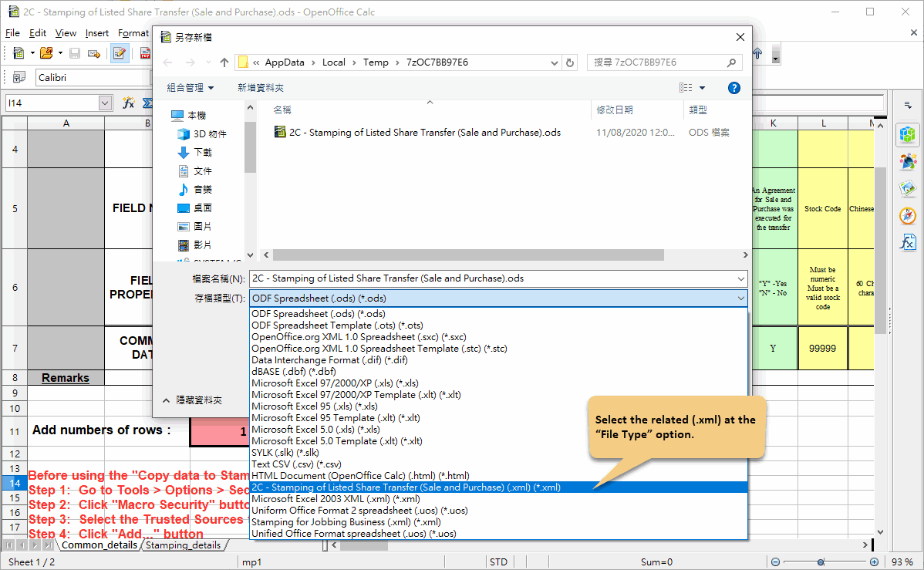Select 圖片 folder in navigation tree

point(194,226)
